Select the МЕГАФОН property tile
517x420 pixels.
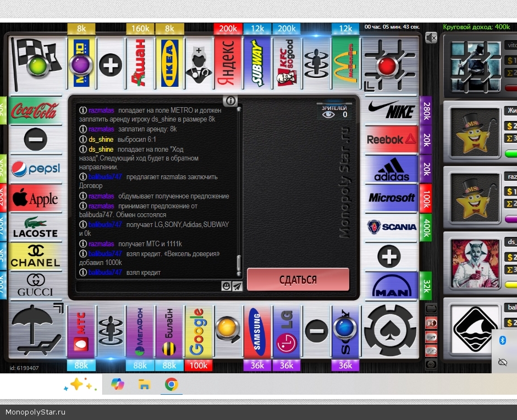click(x=140, y=330)
